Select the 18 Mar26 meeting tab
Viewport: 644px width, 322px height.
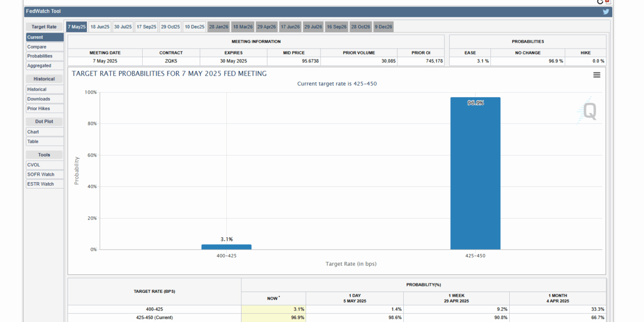click(x=243, y=27)
